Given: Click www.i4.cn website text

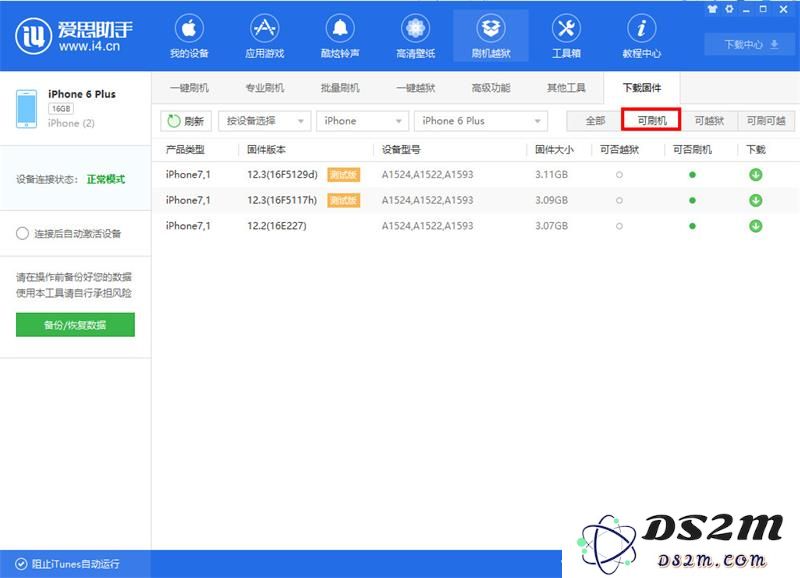Looking at the screenshot, I should [x=89, y=46].
